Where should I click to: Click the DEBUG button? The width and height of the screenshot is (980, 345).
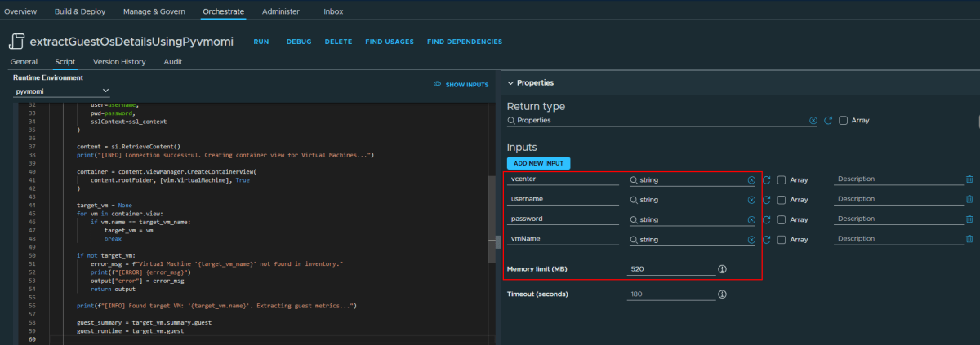click(x=299, y=42)
